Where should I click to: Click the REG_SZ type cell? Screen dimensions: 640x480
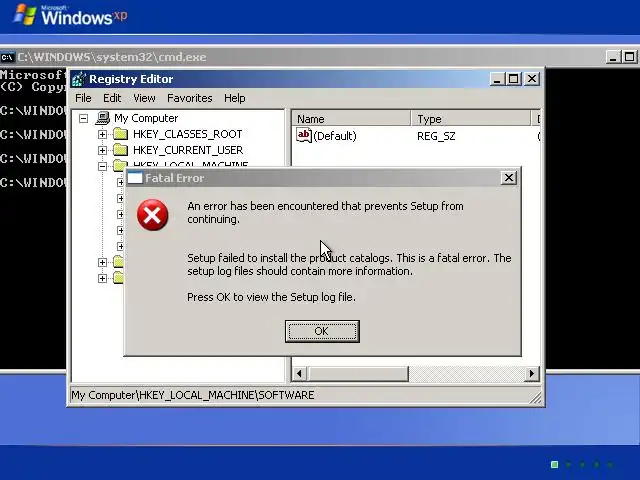click(x=436, y=136)
